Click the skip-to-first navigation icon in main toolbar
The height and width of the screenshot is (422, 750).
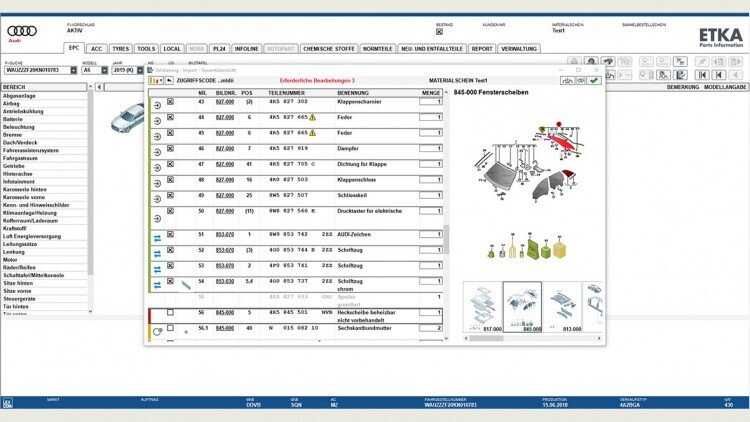[702, 75]
